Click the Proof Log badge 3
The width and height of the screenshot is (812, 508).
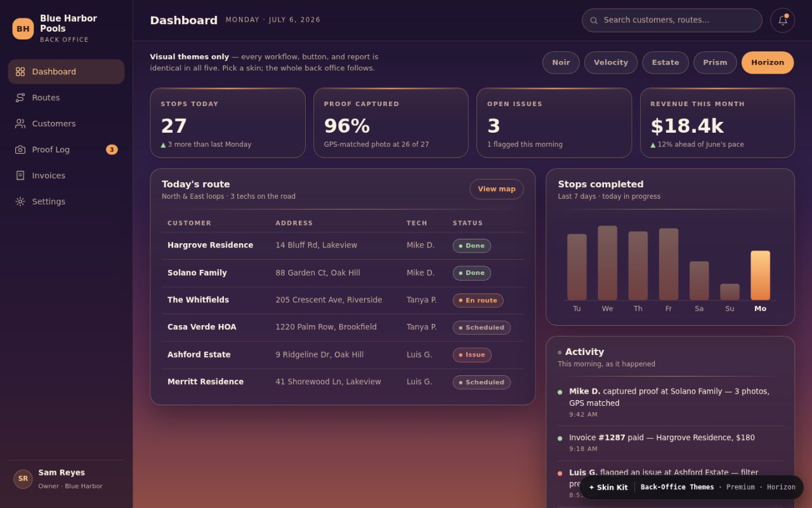(x=112, y=150)
